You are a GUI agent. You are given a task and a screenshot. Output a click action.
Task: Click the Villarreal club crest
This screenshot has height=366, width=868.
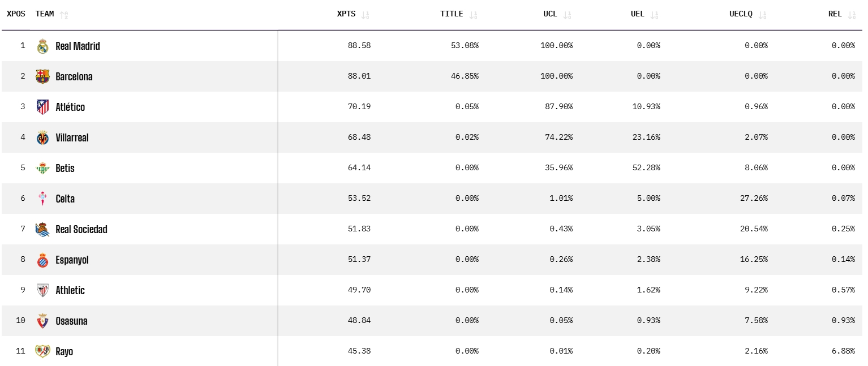coord(42,137)
